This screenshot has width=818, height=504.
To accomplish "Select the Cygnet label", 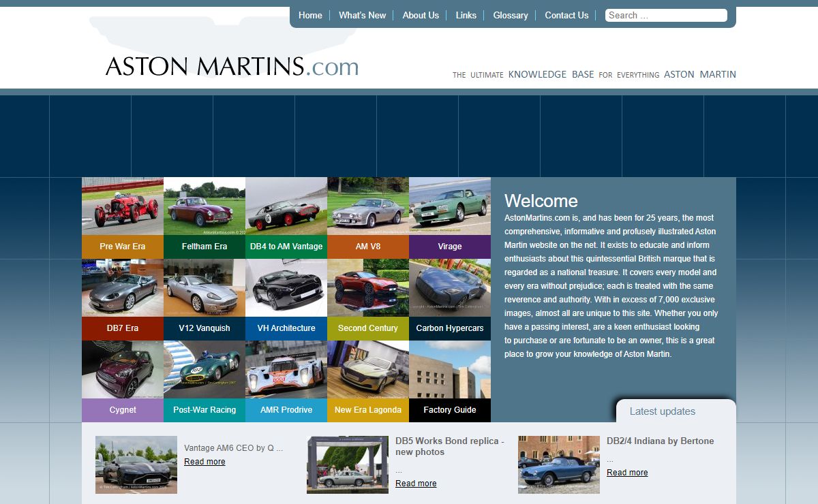I will (123, 410).
